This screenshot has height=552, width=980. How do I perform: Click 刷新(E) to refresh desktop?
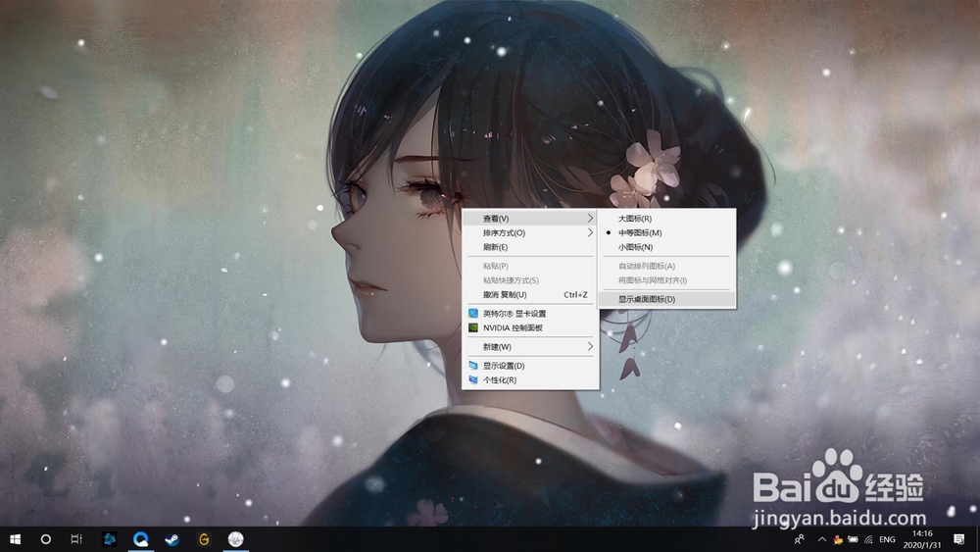pyautogui.click(x=530, y=247)
